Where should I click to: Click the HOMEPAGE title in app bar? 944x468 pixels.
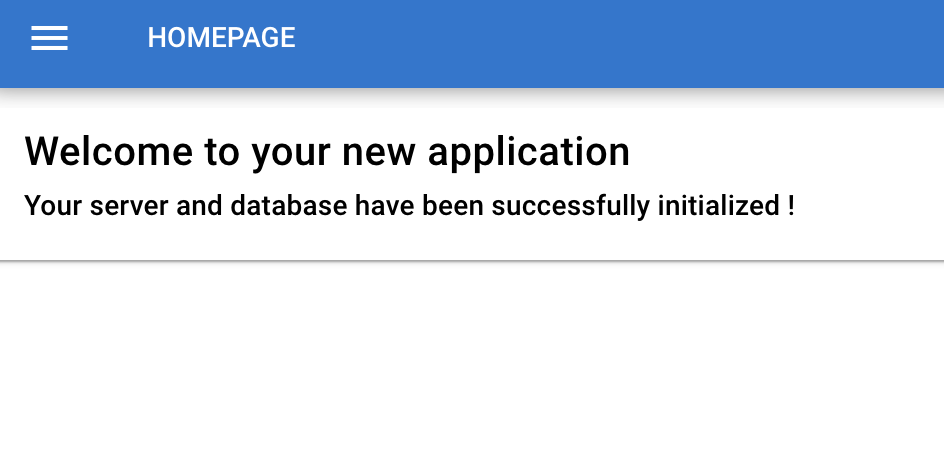click(222, 38)
